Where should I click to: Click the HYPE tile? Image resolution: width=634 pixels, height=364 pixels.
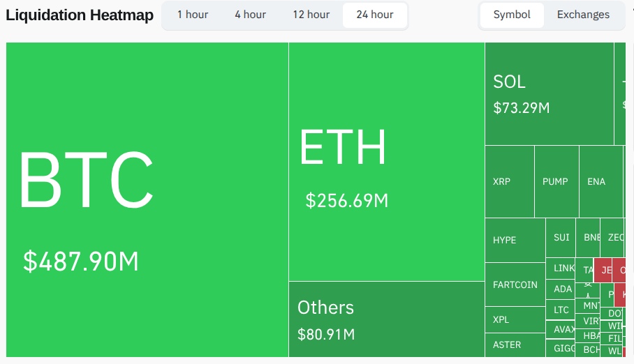(x=515, y=240)
